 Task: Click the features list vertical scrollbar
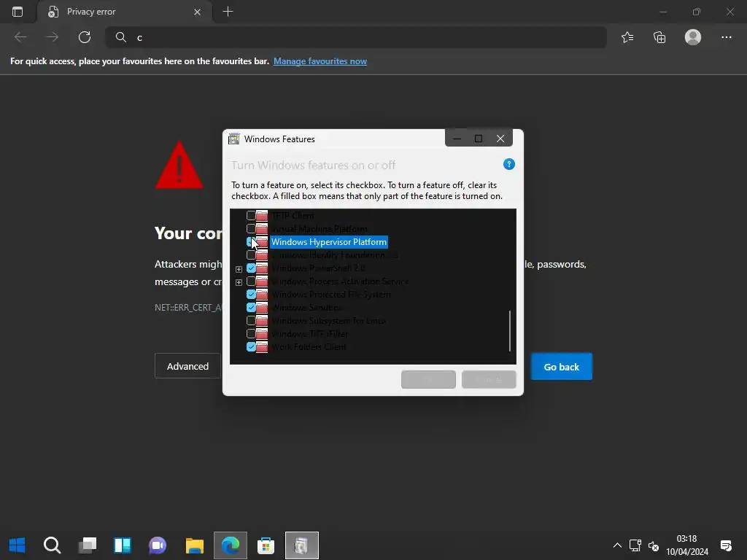(x=510, y=331)
